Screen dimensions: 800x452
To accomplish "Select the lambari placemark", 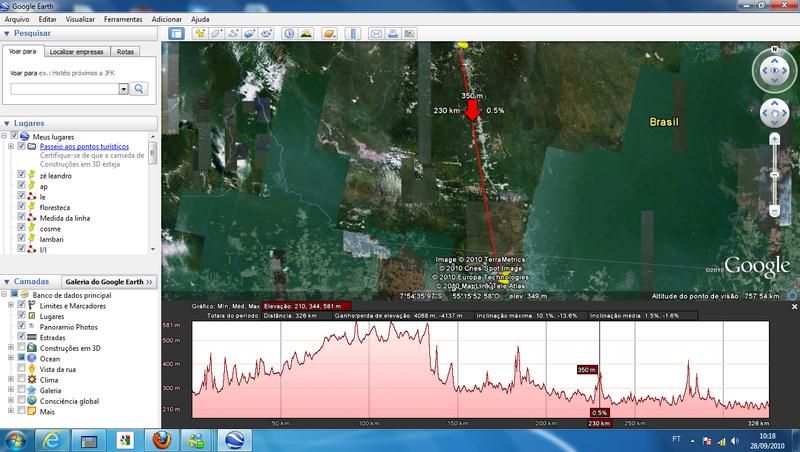I will (52, 239).
